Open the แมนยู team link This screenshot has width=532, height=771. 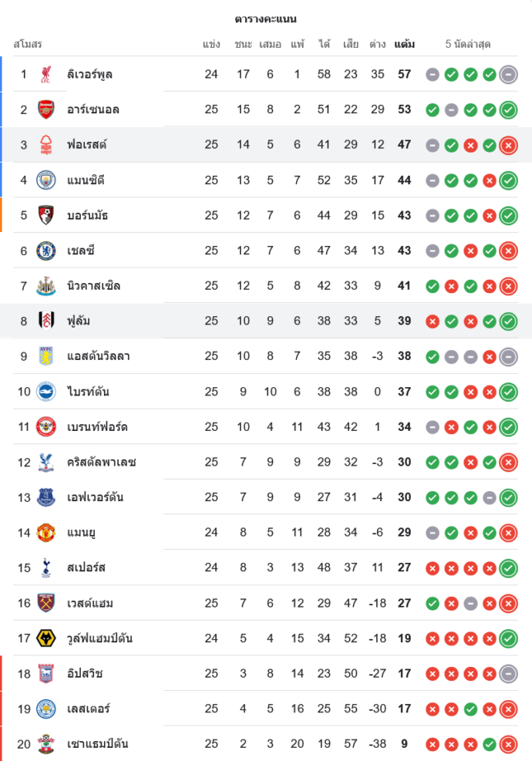[x=81, y=533]
